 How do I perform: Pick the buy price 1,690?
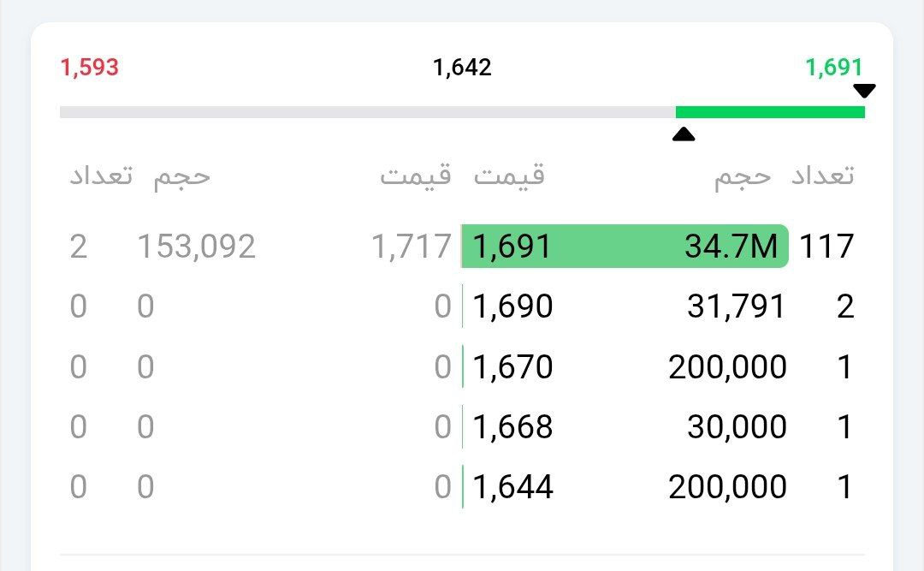(x=512, y=306)
